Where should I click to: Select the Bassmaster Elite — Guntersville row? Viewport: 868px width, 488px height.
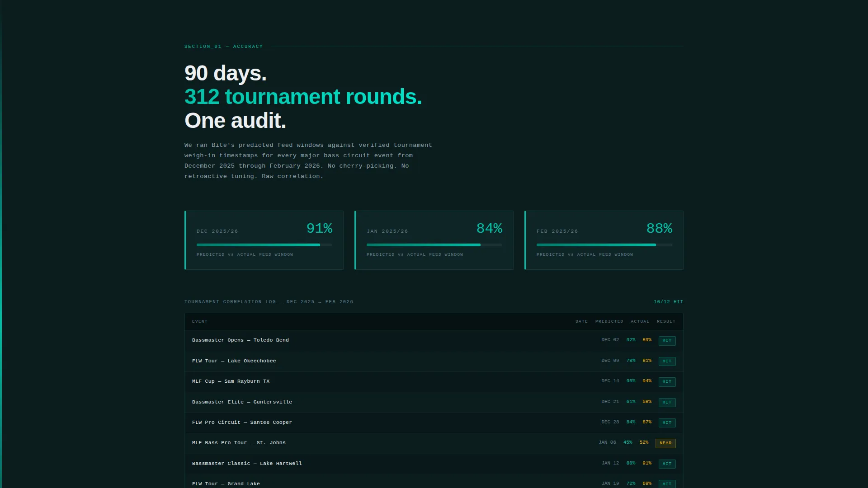(x=434, y=402)
